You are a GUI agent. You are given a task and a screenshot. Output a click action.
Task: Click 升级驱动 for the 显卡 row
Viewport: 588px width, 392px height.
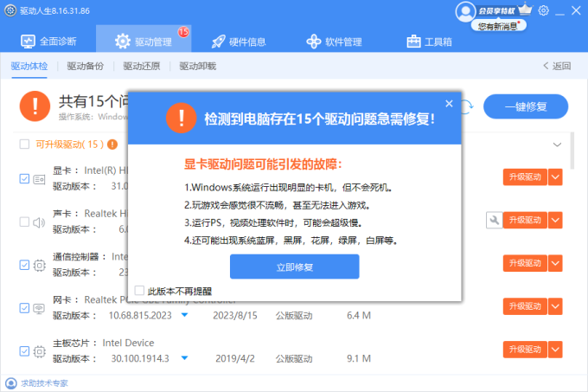[525, 177]
